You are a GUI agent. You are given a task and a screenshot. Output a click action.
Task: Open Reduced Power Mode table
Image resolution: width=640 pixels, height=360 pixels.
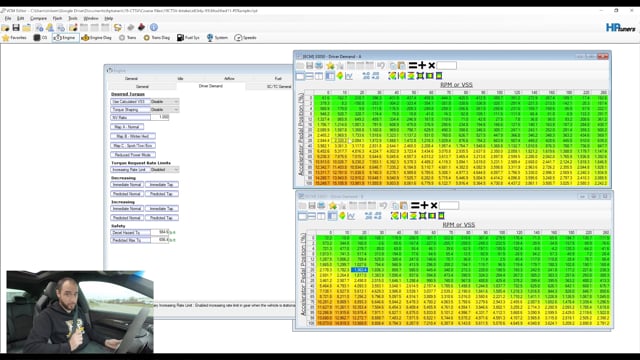pyautogui.click(x=133, y=155)
